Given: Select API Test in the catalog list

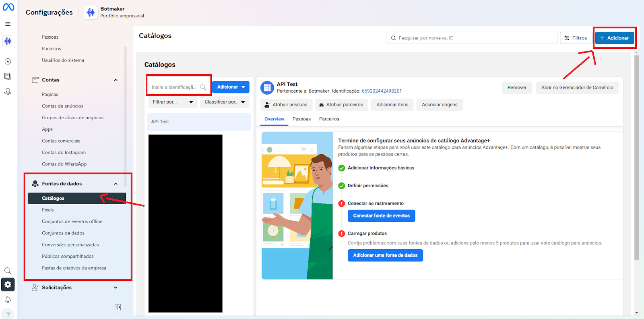Looking at the screenshot, I should coord(199,122).
